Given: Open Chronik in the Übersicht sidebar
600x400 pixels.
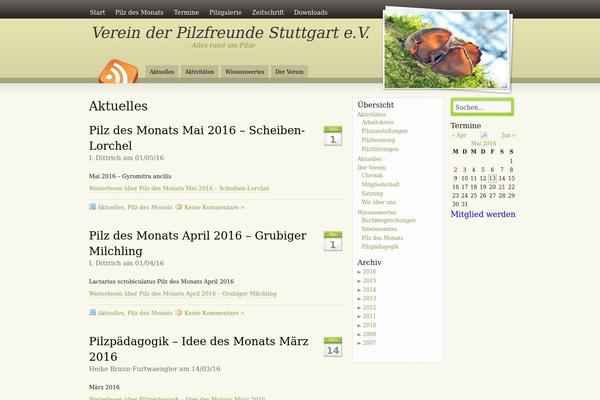Looking at the screenshot, I should pyautogui.click(x=372, y=175).
